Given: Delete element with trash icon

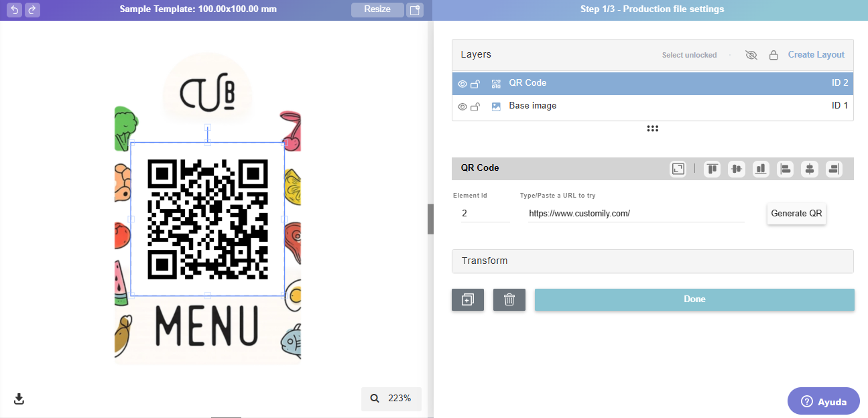Looking at the screenshot, I should 509,299.
